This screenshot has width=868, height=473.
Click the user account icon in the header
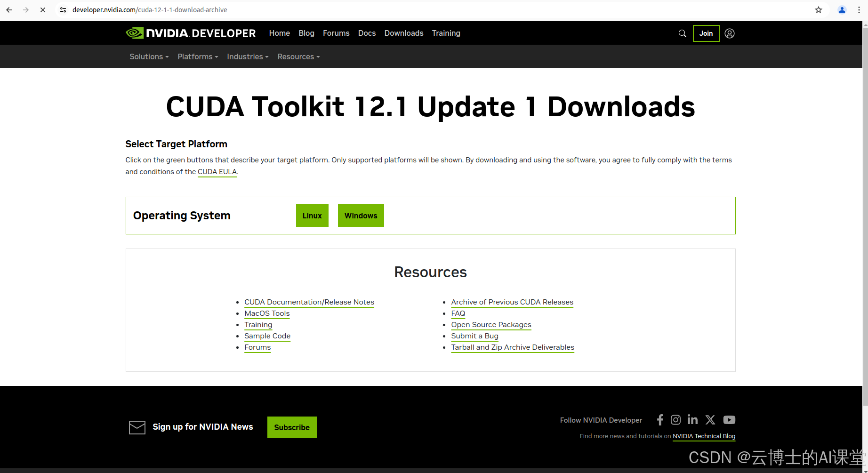[730, 33]
